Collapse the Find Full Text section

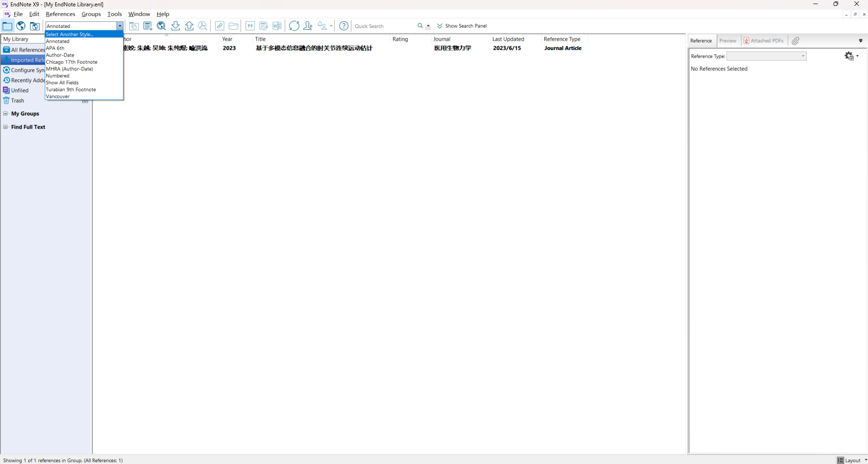pyautogui.click(x=5, y=127)
